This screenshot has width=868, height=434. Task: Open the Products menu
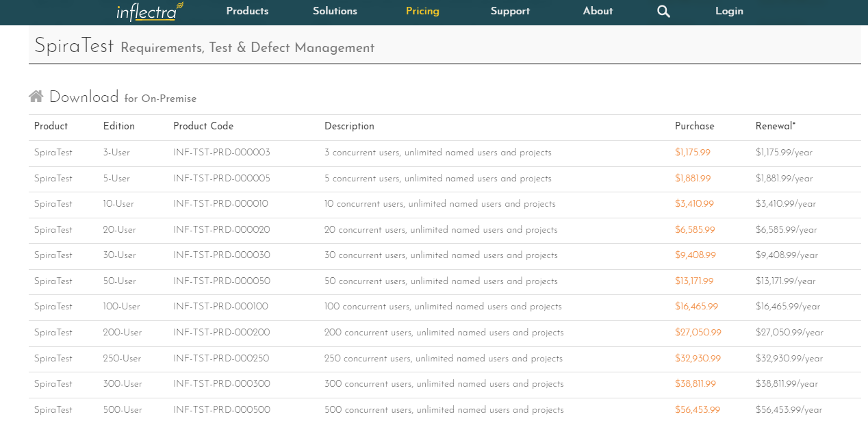coord(247,11)
